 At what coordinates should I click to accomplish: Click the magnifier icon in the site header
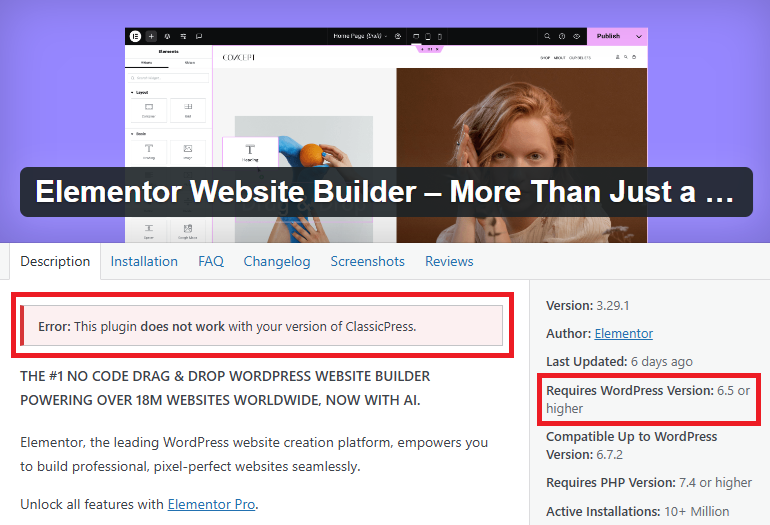tap(626, 57)
